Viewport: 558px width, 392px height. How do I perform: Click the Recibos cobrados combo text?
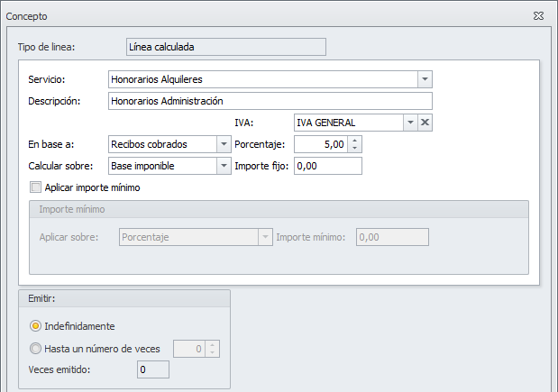tap(162, 144)
